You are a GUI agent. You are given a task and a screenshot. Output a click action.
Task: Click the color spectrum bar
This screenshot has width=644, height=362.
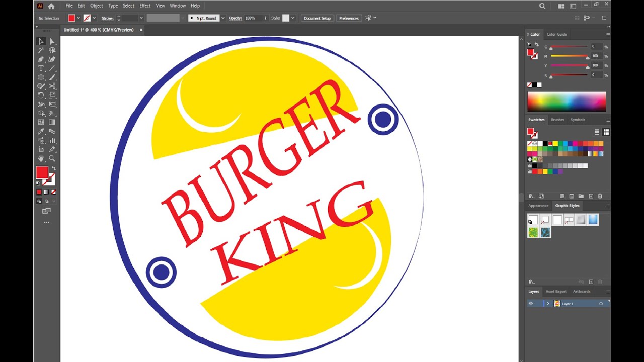pos(567,102)
